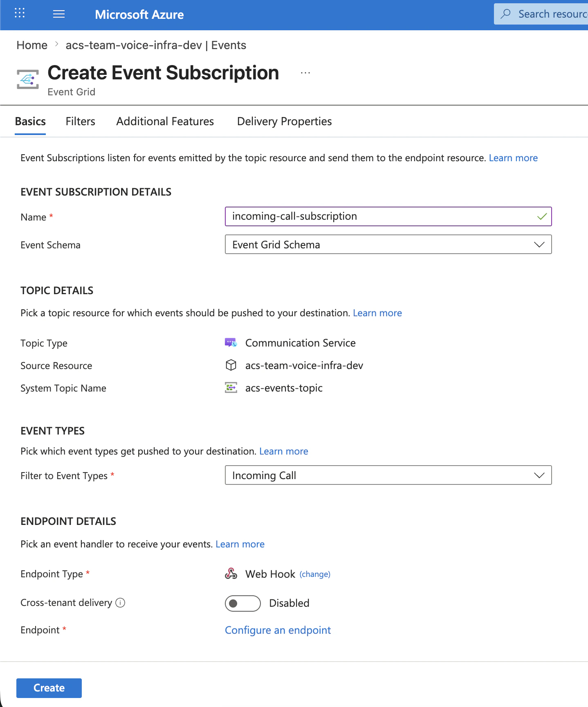Click the Communication Service icon
Viewport: 588px width, 707px height.
point(231,342)
